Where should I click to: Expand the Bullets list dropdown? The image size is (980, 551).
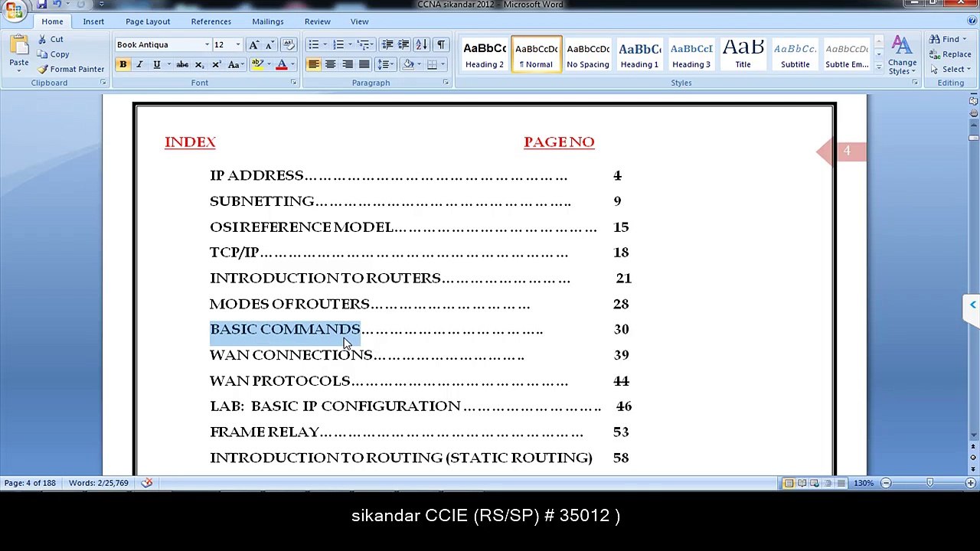pos(325,44)
